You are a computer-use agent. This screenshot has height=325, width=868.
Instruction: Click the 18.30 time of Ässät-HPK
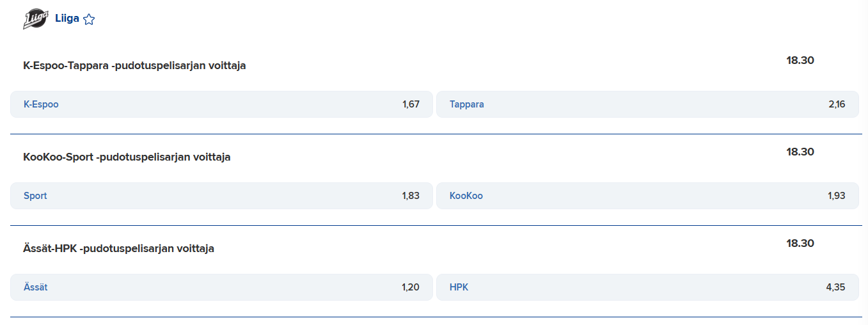tap(800, 243)
